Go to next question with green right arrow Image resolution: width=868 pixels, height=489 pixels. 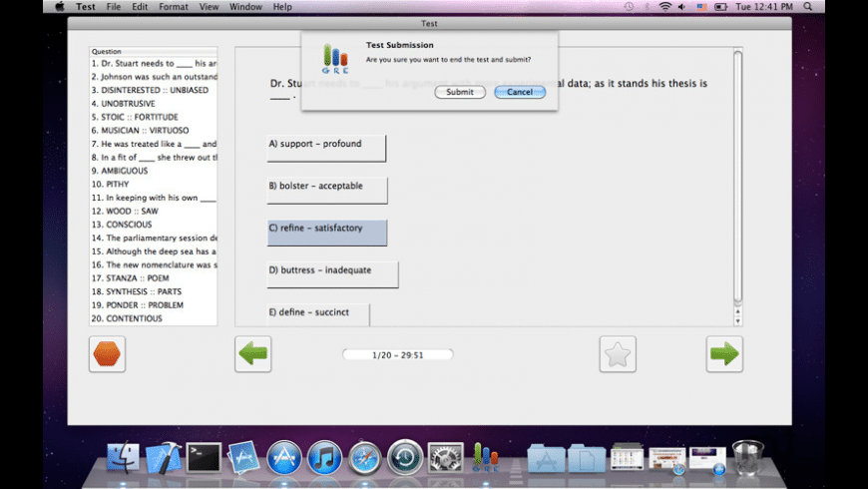[x=724, y=354]
